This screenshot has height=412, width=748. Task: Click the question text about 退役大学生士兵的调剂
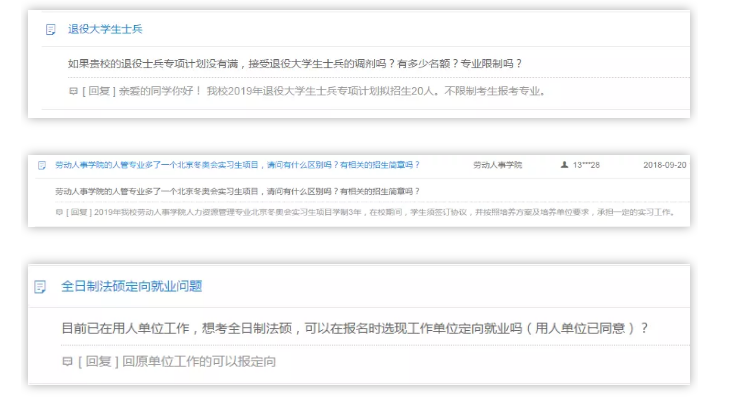click(x=294, y=64)
